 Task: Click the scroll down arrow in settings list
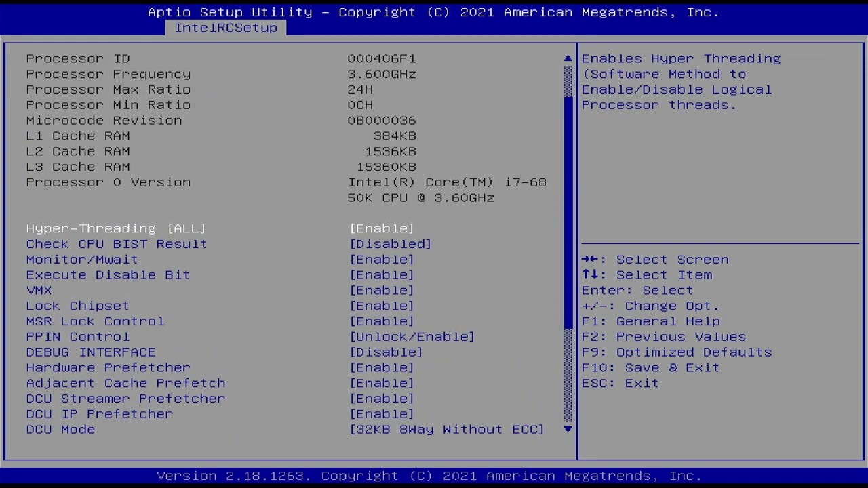[x=568, y=429]
